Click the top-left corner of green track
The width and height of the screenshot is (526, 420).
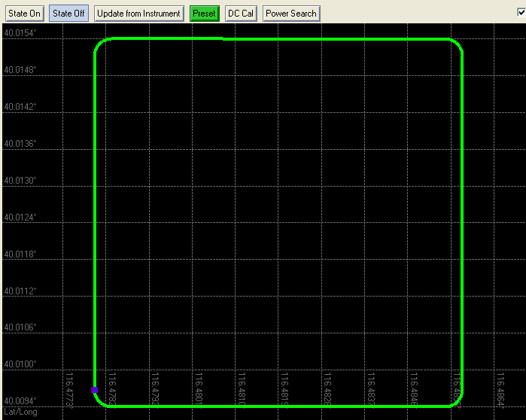tap(99, 43)
